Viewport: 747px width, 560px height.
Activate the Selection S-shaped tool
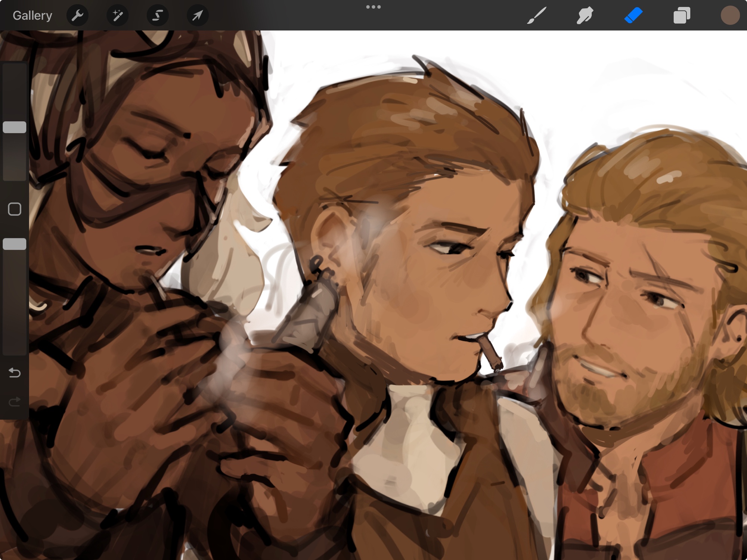tap(157, 15)
